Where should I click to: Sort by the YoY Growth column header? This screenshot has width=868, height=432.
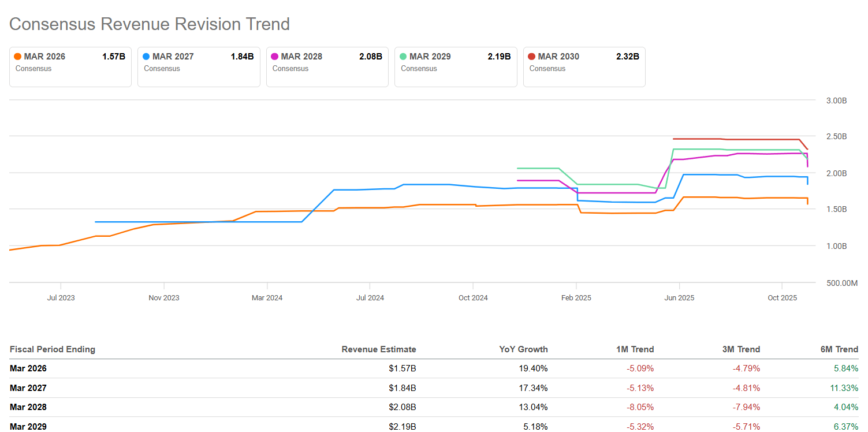coord(523,349)
